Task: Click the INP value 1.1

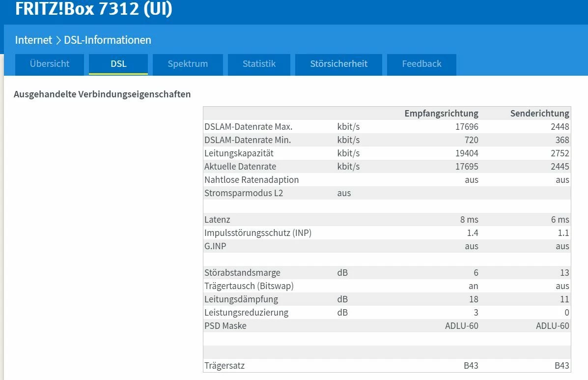Action: tap(563, 233)
